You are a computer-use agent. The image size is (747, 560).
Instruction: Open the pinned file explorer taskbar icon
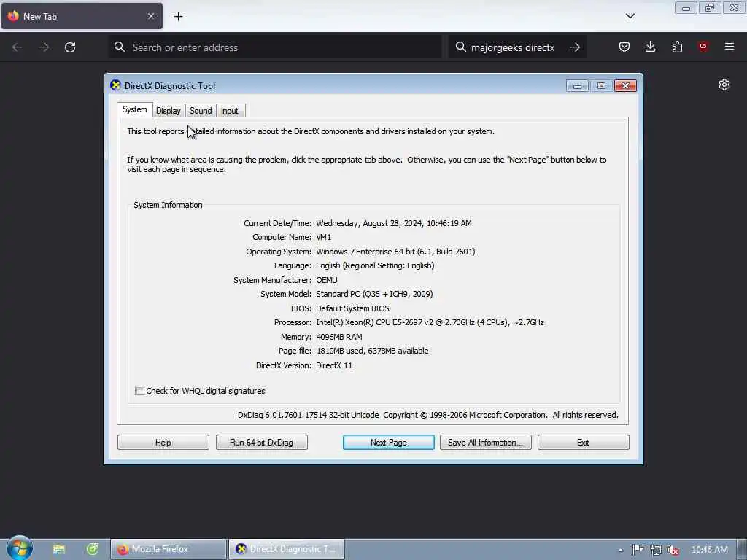coord(58,549)
